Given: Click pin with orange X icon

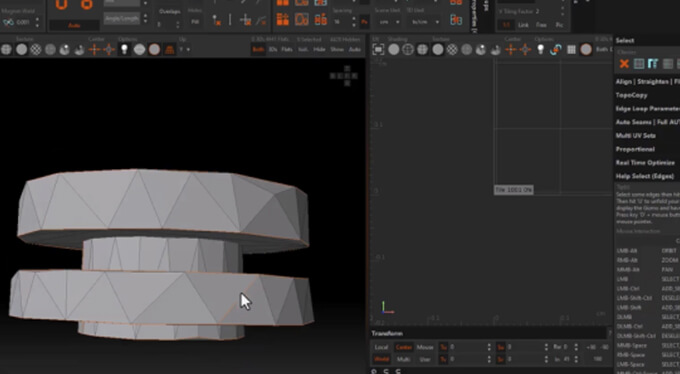Looking at the screenshot, I should (x=216, y=20).
